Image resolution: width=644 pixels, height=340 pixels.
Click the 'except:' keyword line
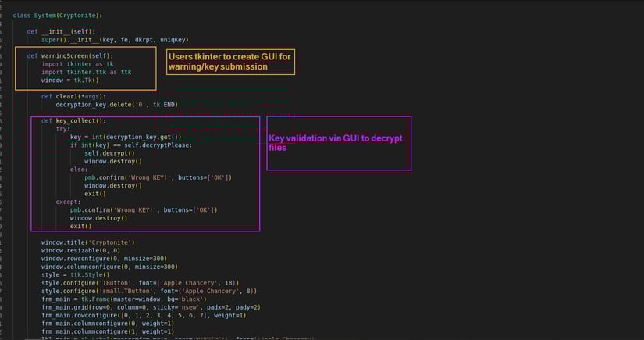(69, 202)
